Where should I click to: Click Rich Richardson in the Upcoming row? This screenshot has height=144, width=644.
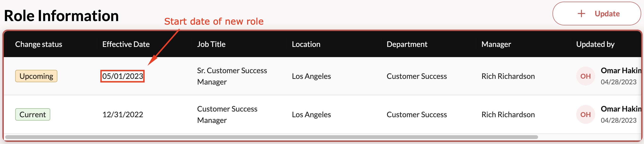(508, 76)
